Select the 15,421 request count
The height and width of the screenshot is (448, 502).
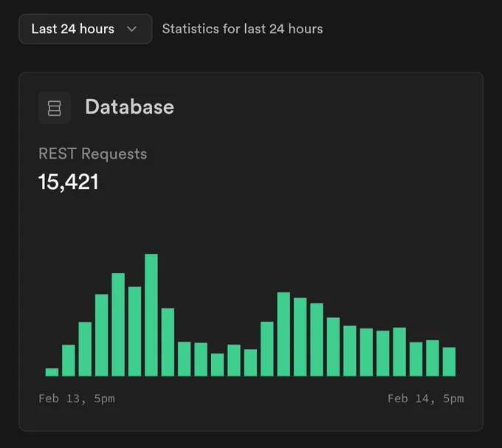point(69,182)
